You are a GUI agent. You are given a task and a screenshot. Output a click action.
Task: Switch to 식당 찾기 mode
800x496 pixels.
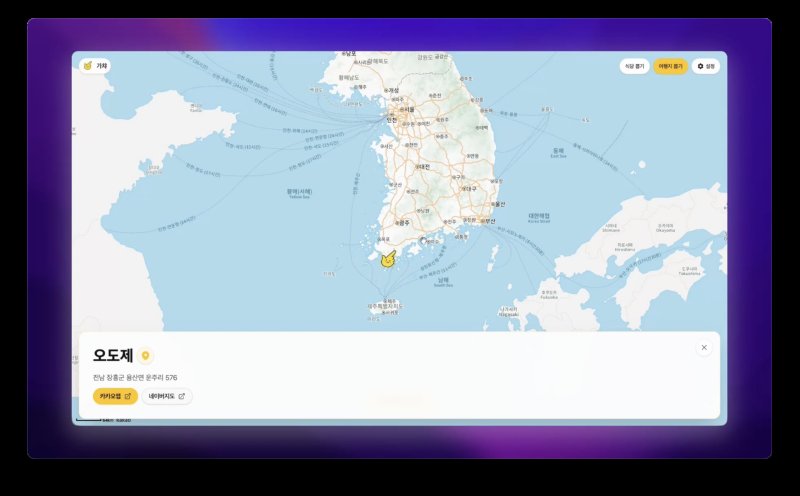634,66
